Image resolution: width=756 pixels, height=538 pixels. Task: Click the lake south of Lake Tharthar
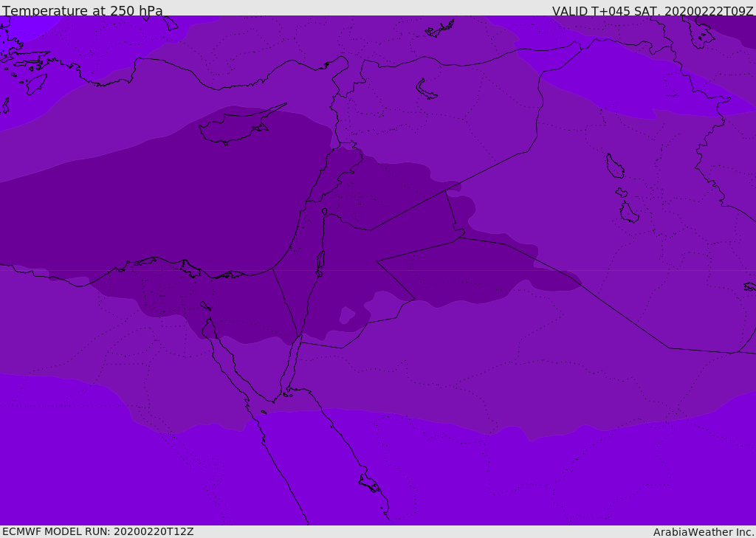(x=628, y=213)
